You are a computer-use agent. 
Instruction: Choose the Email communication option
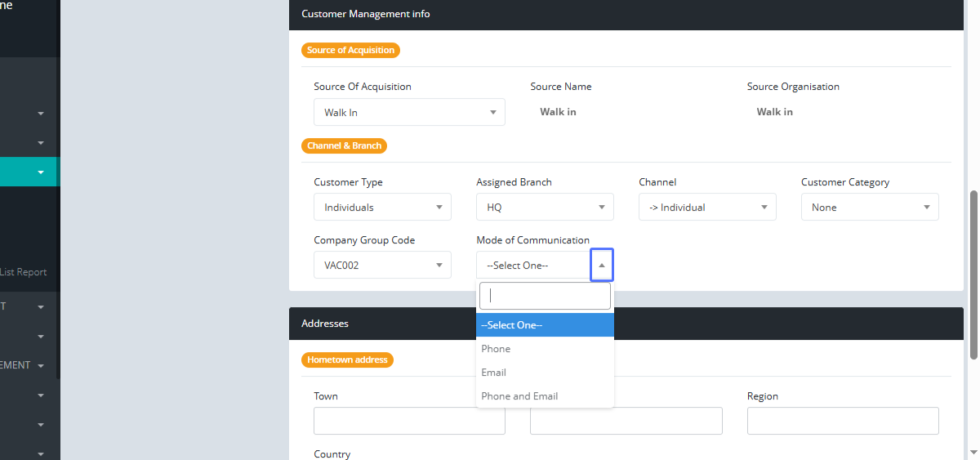[x=494, y=373]
